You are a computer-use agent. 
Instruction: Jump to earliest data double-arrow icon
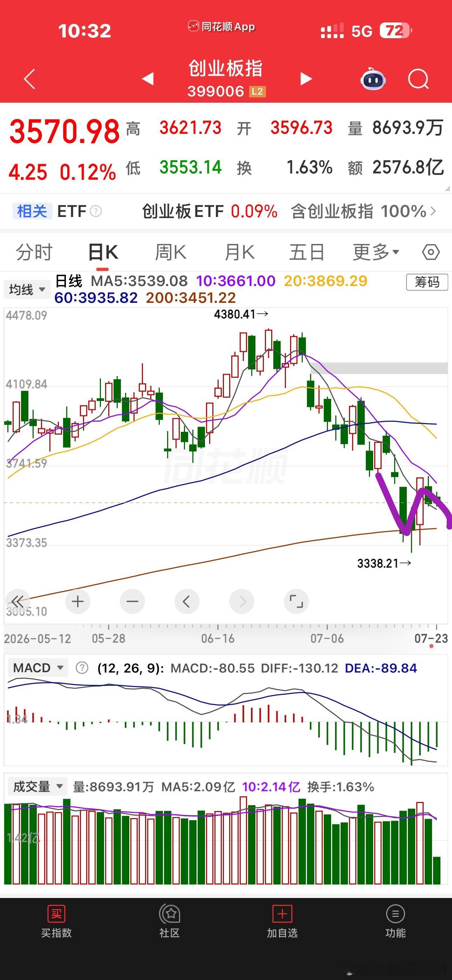(17, 601)
